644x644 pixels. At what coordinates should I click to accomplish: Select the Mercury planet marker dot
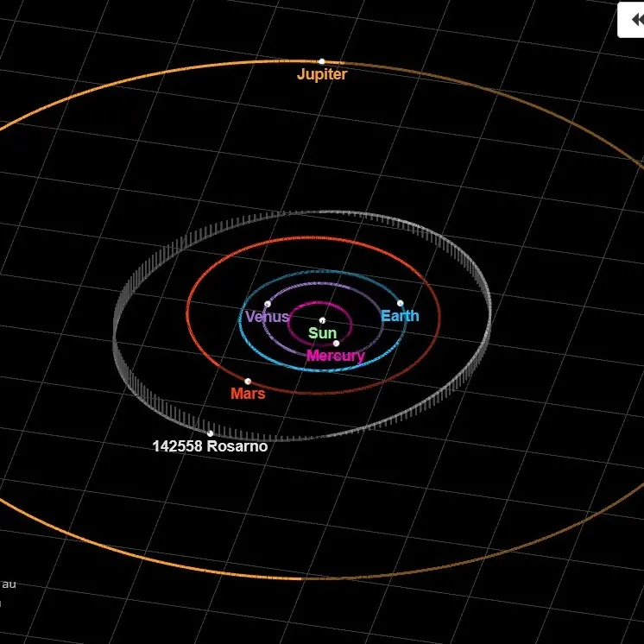pos(336,344)
